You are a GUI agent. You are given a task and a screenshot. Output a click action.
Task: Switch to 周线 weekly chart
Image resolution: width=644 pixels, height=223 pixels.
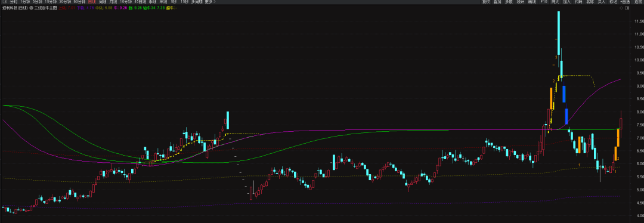[103, 2]
